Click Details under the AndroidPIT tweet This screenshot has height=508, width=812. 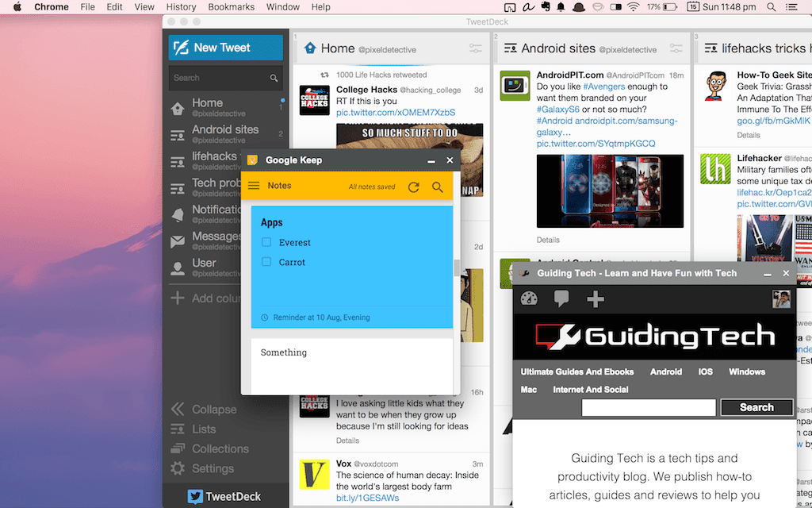pos(548,240)
